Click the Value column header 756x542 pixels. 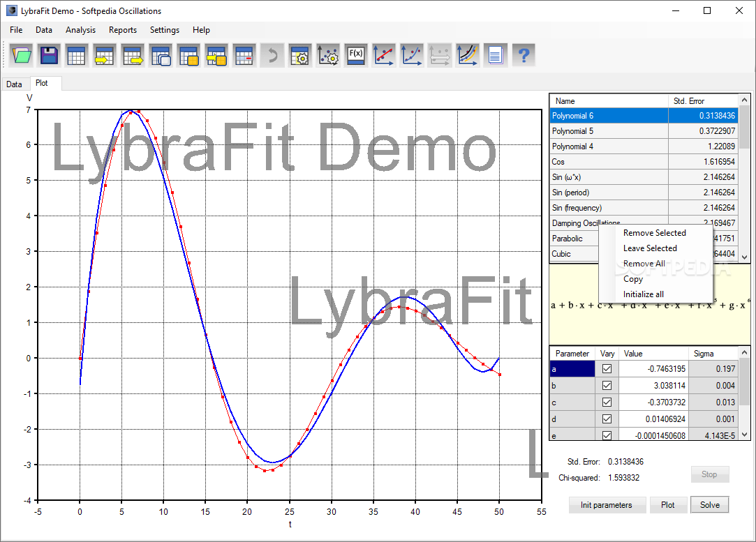pos(653,354)
